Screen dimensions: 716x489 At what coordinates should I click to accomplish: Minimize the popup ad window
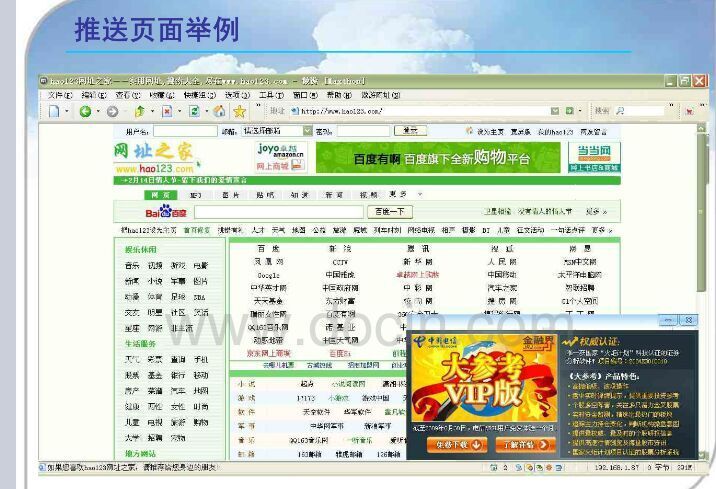click(668, 321)
